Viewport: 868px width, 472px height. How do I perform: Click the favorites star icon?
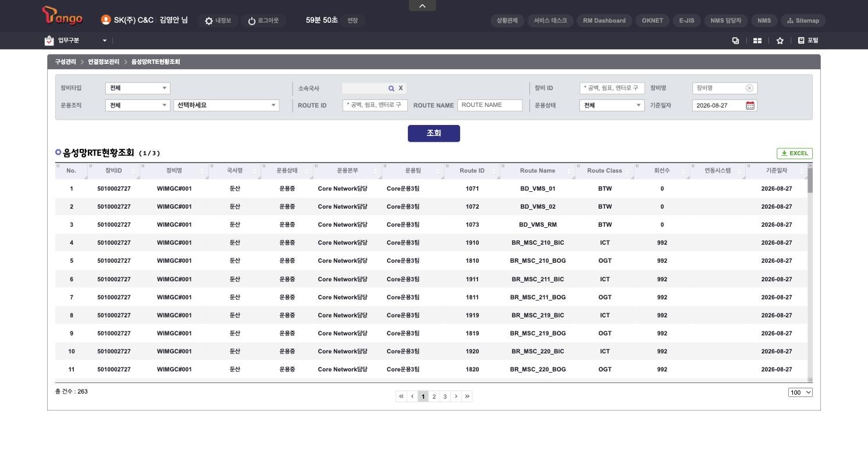coord(780,41)
